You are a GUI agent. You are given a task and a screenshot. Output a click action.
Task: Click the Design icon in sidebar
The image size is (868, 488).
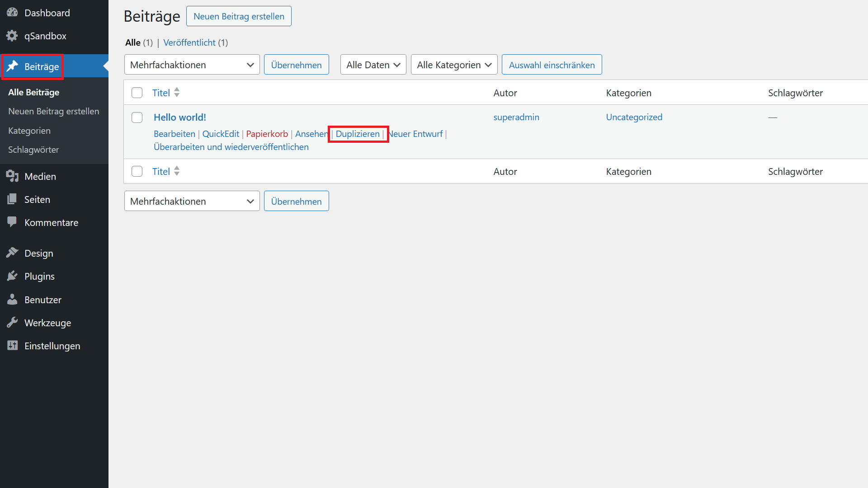click(x=12, y=253)
